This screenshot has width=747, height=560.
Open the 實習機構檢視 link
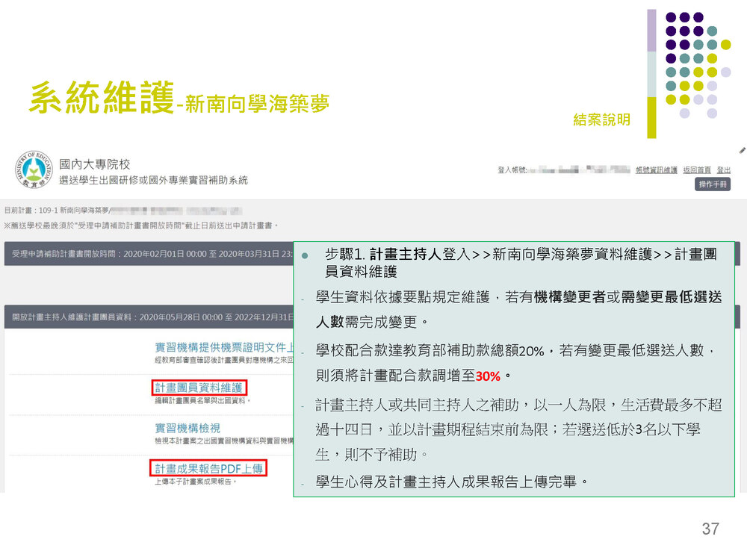(187, 428)
